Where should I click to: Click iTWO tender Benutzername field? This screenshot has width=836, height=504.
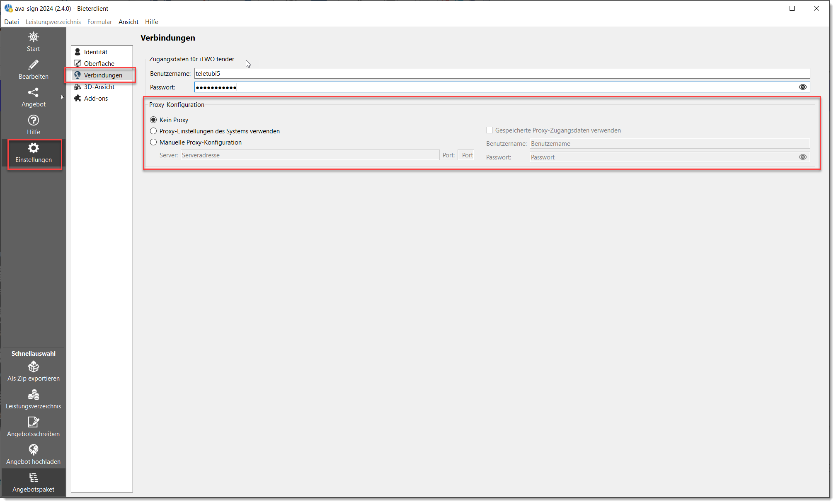(502, 73)
